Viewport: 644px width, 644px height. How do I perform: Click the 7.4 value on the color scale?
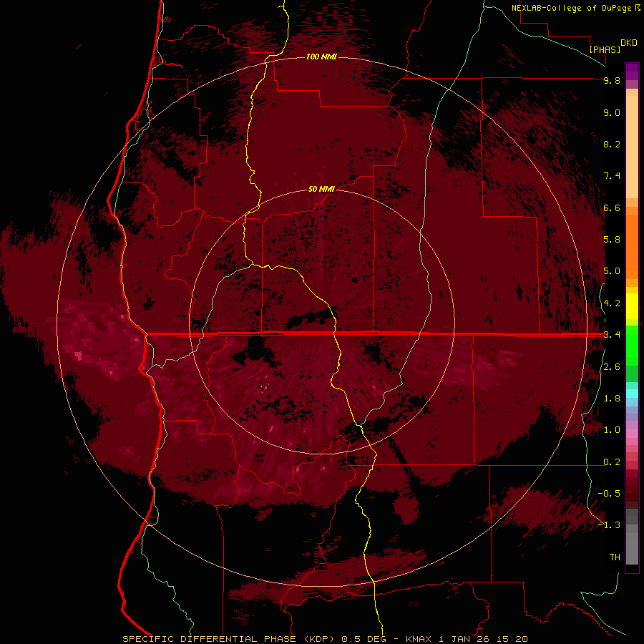point(612,176)
